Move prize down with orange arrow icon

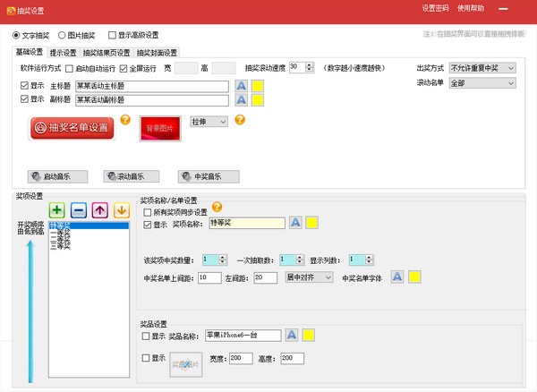tap(121, 210)
